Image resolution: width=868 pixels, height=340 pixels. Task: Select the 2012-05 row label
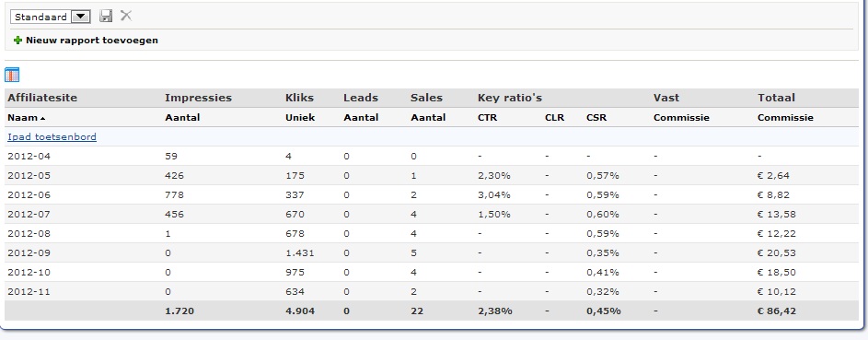(29, 176)
